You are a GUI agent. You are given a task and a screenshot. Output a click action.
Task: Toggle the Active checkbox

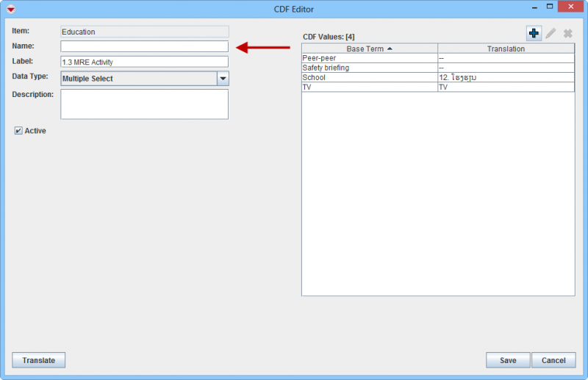[x=18, y=131]
